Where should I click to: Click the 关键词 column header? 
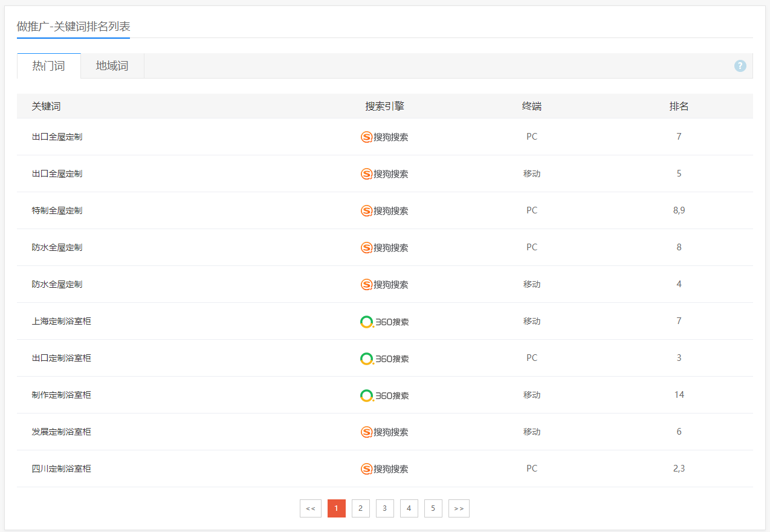46,106
